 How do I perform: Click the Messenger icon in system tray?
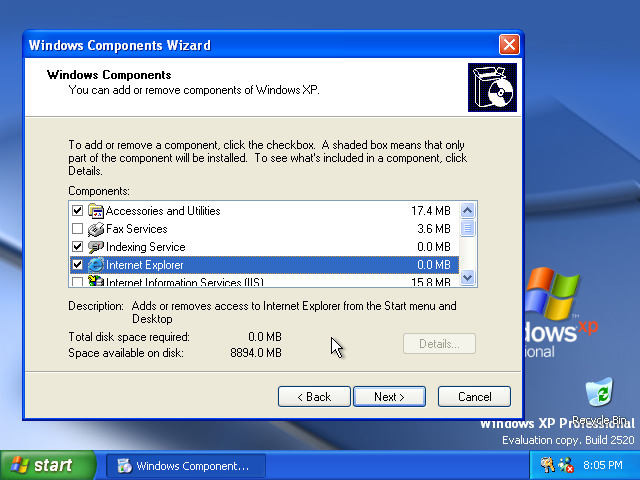tap(566, 465)
